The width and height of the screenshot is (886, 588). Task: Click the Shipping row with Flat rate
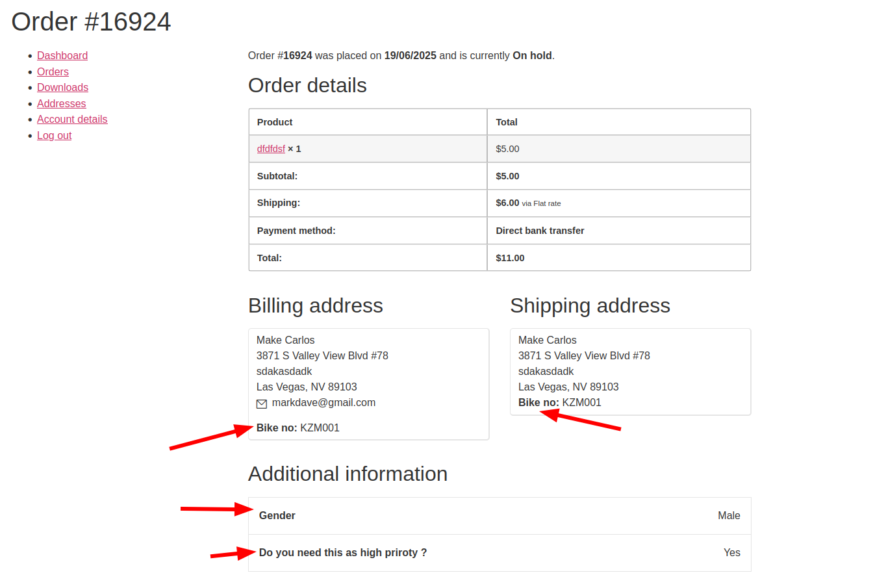pyautogui.click(x=500, y=203)
